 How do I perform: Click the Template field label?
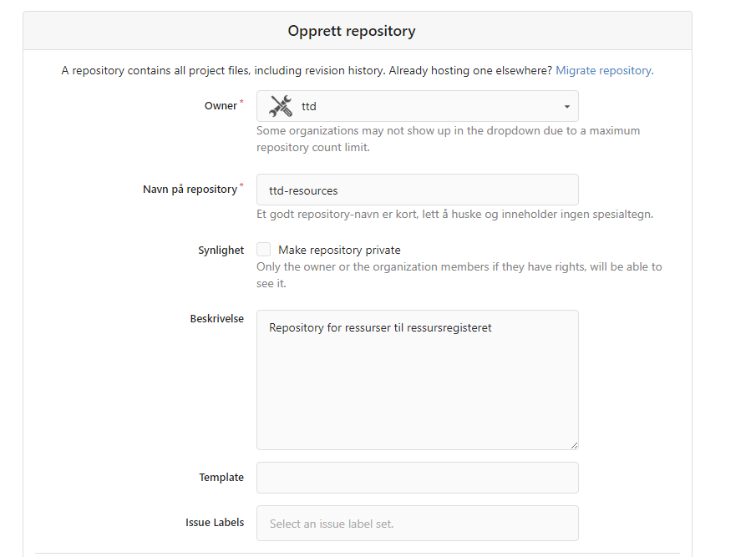coord(221,478)
